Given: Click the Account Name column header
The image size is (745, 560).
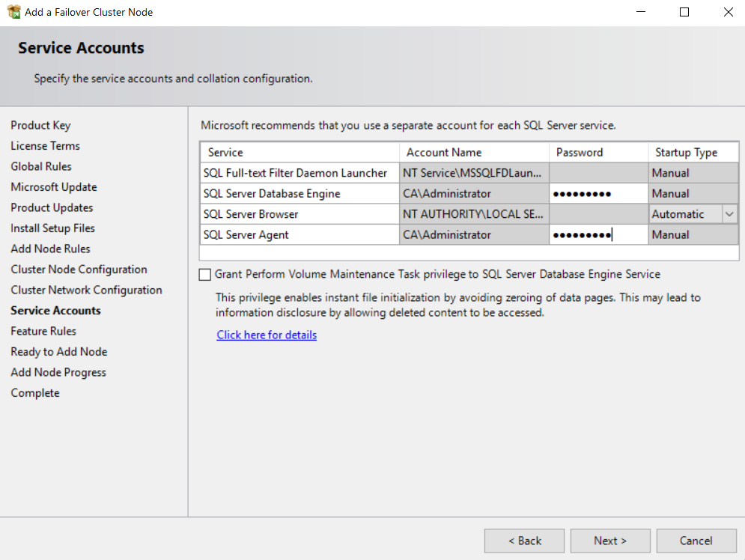Looking at the screenshot, I should pos(474,153).
